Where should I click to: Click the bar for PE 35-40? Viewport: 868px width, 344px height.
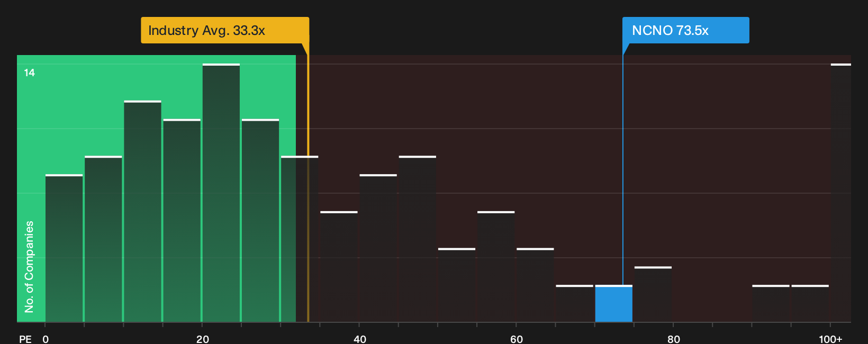click(339, 267)
